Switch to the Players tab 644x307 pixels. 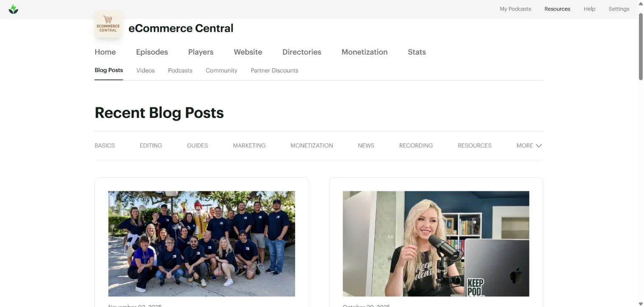click(201, 52)
